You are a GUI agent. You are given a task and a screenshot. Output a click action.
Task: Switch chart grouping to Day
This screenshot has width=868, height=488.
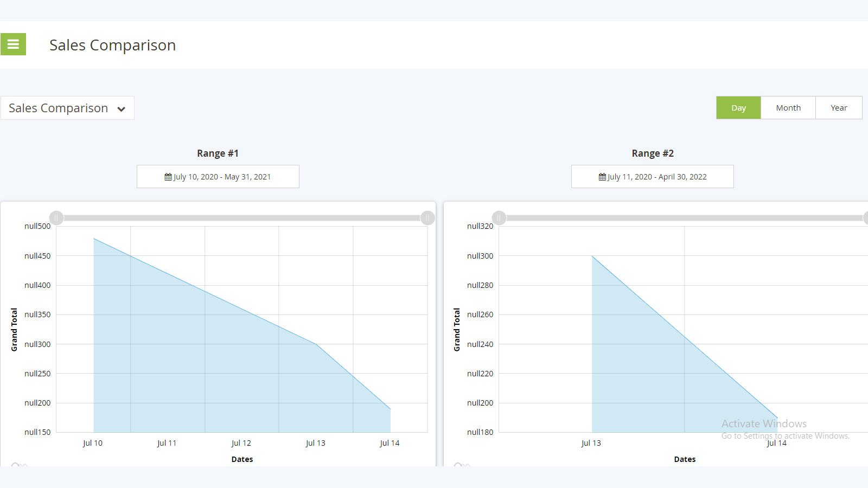[x=738, y=108]
